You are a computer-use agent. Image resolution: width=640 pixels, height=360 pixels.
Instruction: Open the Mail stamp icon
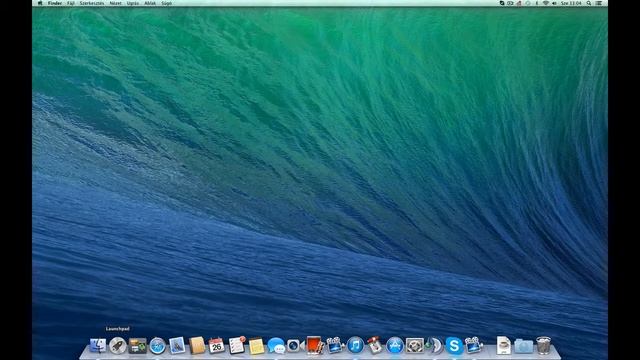(x=177, y=346)
